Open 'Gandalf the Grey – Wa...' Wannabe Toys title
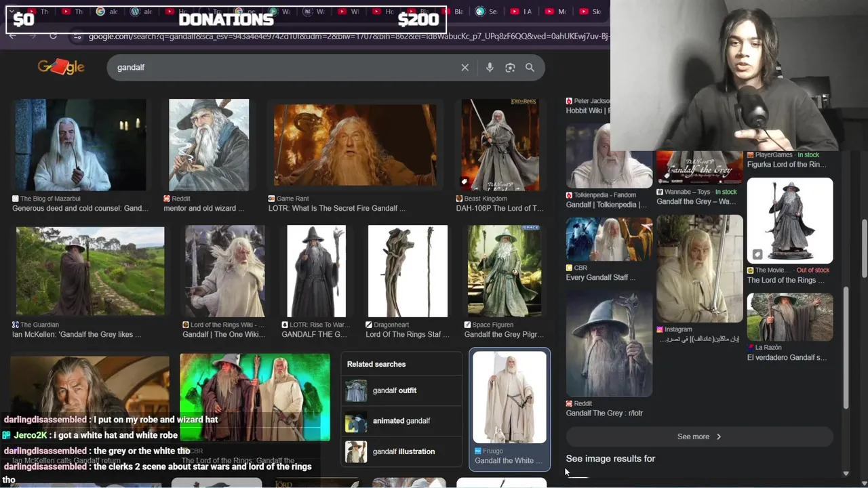The height and width of the screenshot is (488, 868). 696,202
